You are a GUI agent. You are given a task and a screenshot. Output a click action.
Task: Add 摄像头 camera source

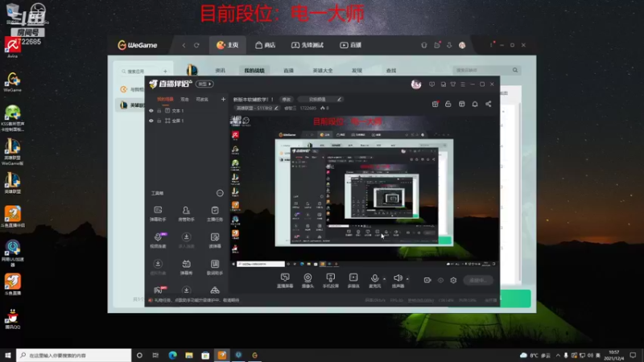[308, 280]
